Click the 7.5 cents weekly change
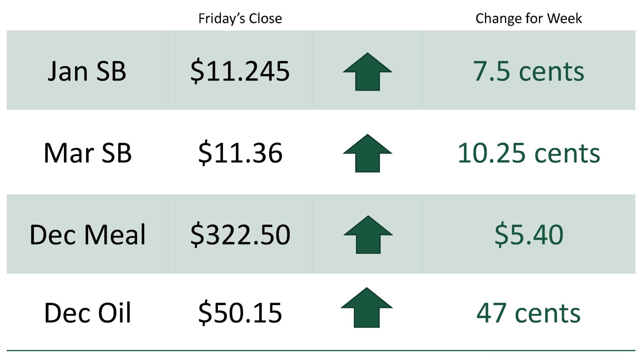Viewport: 644px width, 359px height. [x=528, y=71]
